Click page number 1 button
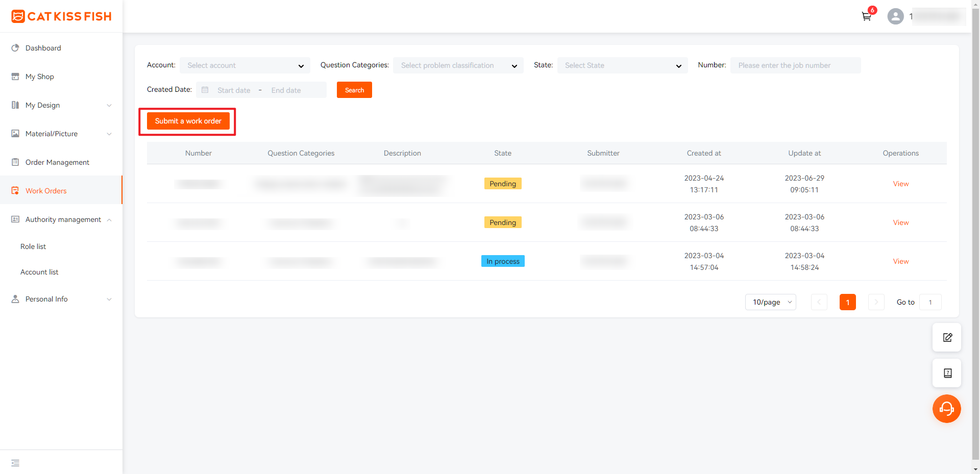Viewport: 980px width, 474px height. pyautogui.click(x=848, y=302)
